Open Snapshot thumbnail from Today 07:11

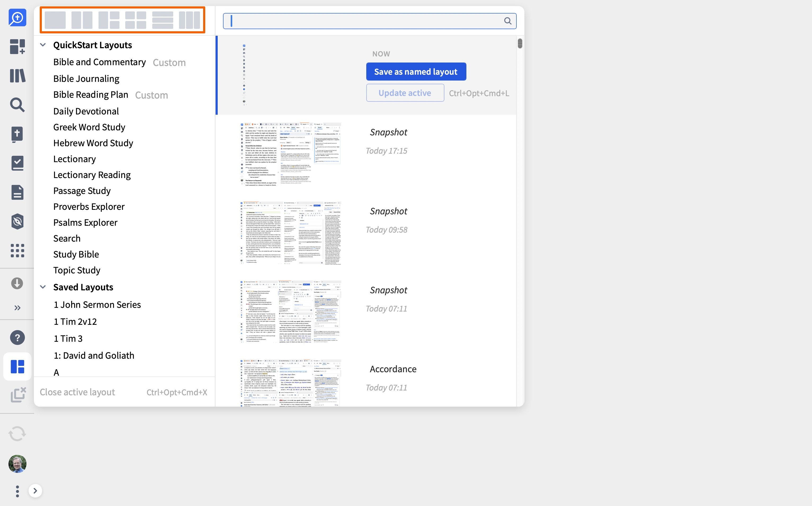pos(291,312)
